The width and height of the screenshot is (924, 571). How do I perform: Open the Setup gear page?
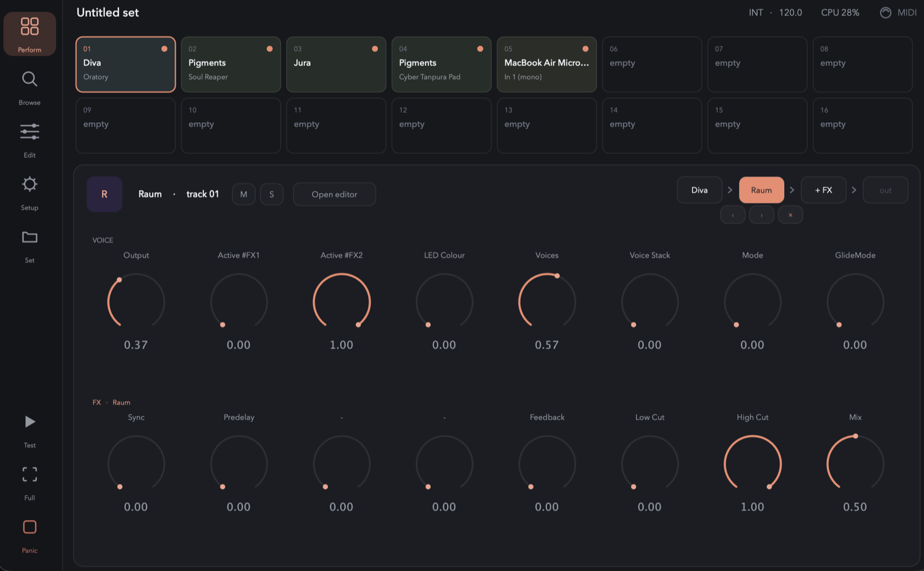click(x=29, y=193)
